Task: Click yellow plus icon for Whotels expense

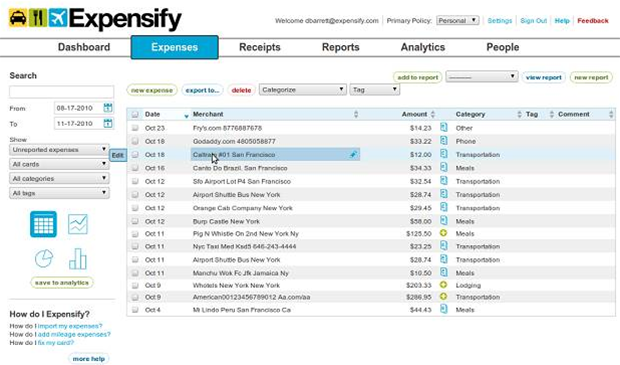Action: 443,285
